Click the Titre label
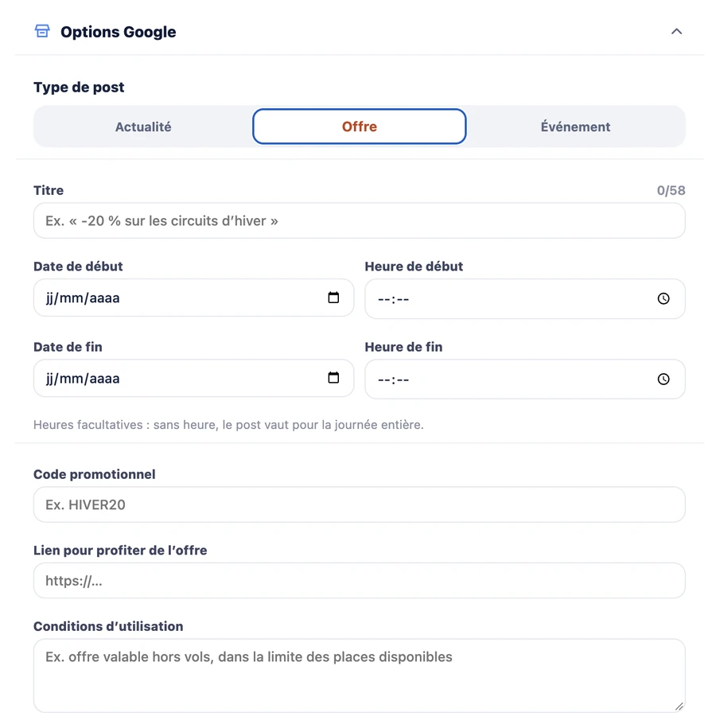Screen dimensions: 716x728 pyautogui.click(x=49, y=190)
